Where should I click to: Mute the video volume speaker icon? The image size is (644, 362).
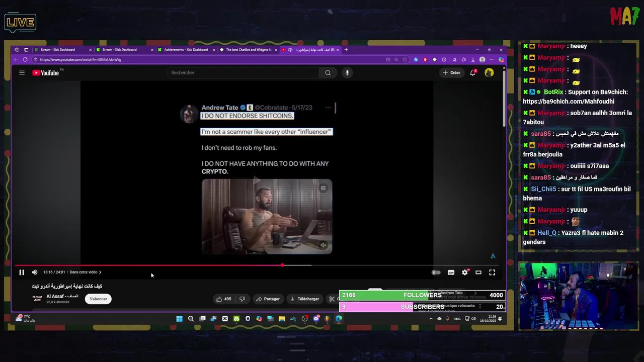[x=35, y=273]
